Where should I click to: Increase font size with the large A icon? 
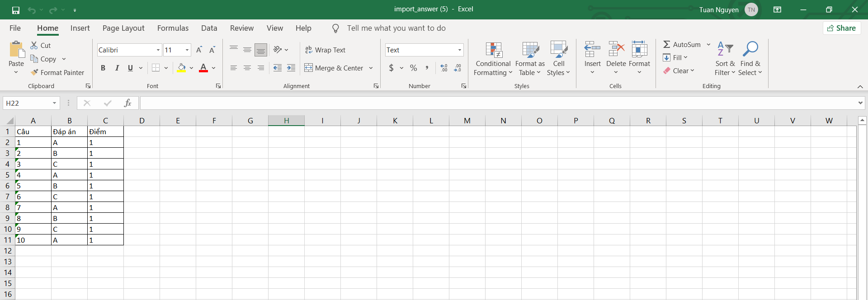pos(199,50)
